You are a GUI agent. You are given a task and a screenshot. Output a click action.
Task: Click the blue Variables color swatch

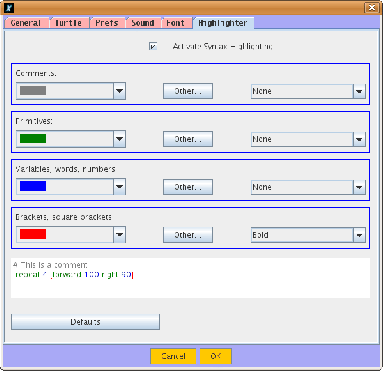33,186
